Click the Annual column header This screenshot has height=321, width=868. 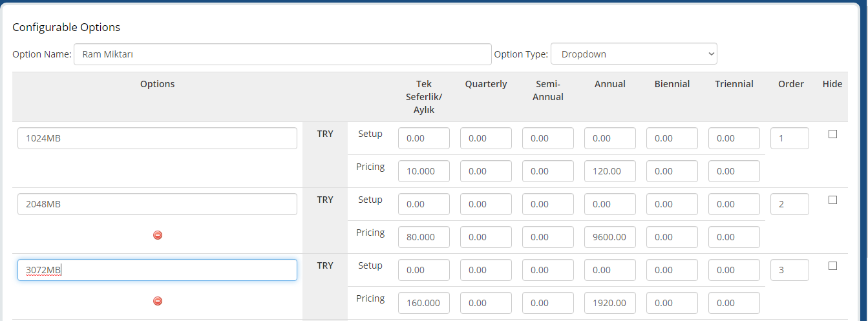[x=610, y=84]
